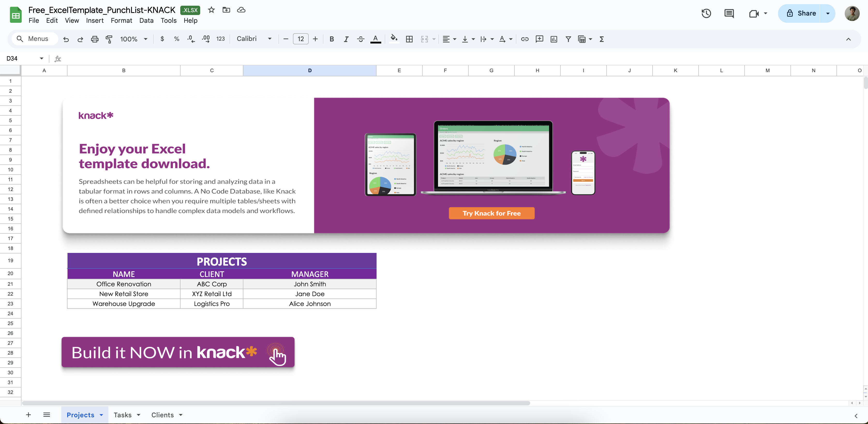Create a filter
Viewport: 868px width, 424px height.
[568, 39]
